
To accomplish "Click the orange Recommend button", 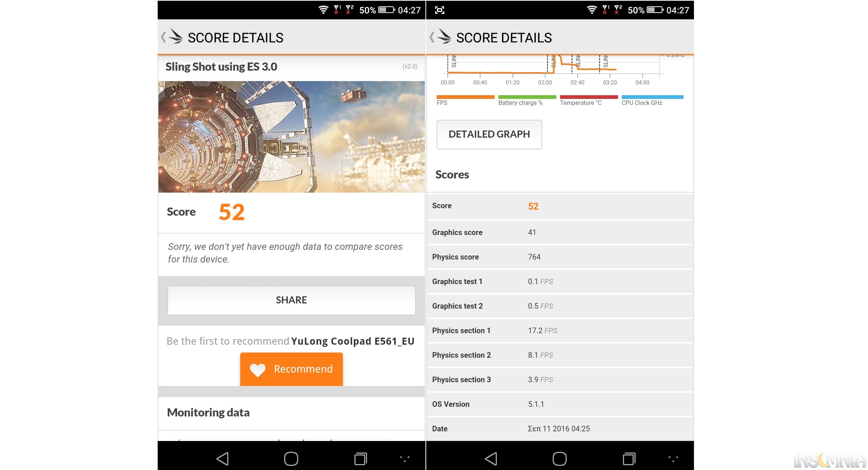I will tap(291, 369).
